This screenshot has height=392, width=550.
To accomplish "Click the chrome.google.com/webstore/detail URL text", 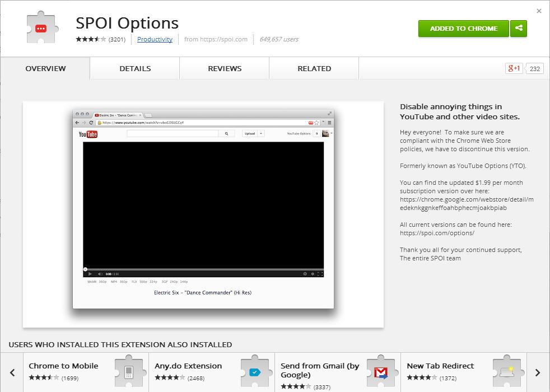I will [x=467, y=203].
